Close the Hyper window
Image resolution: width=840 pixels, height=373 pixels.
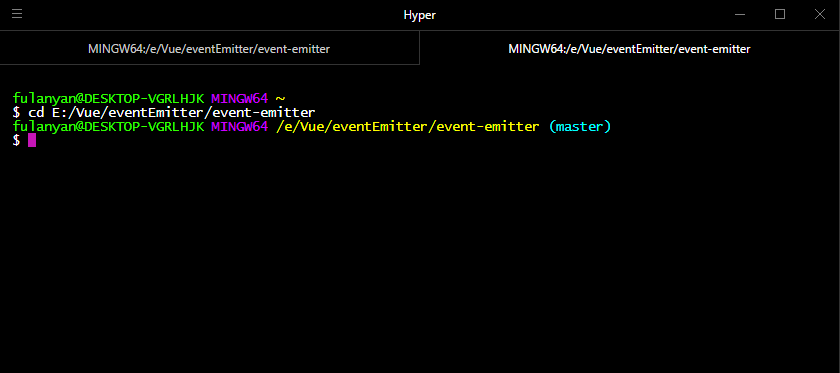[x=820, y=14]
